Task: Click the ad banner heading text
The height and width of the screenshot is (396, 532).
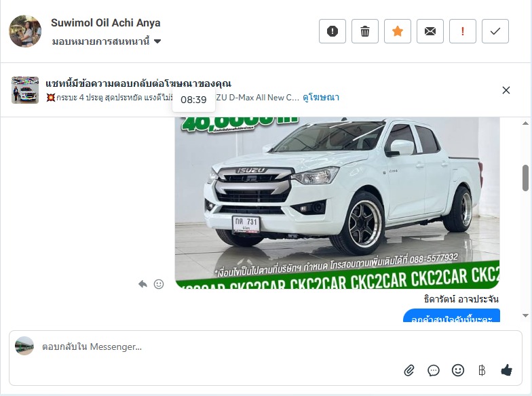Action: pos(138,83)
